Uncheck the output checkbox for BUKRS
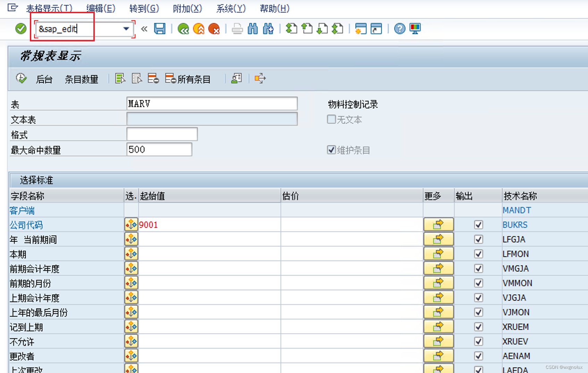Image resolution: width=588 pixels, height=373 pixels. click(x=478, y=225)
